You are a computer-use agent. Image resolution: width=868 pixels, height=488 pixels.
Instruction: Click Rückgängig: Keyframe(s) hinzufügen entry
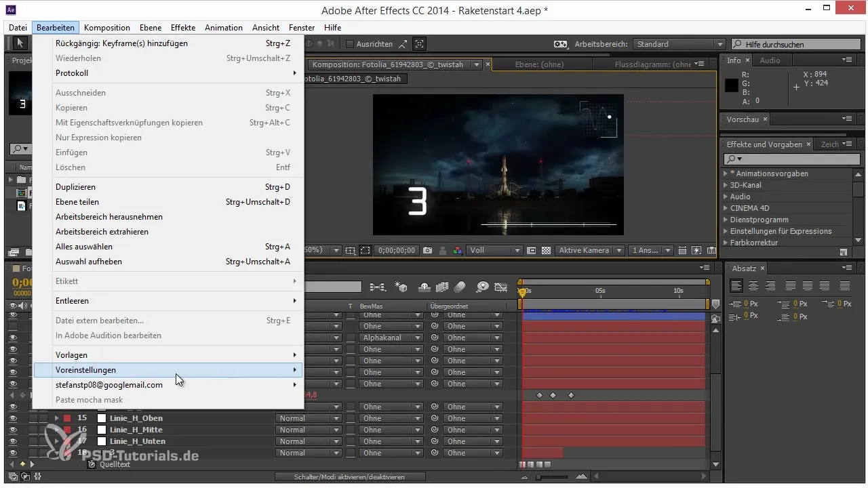pos(168,43)
